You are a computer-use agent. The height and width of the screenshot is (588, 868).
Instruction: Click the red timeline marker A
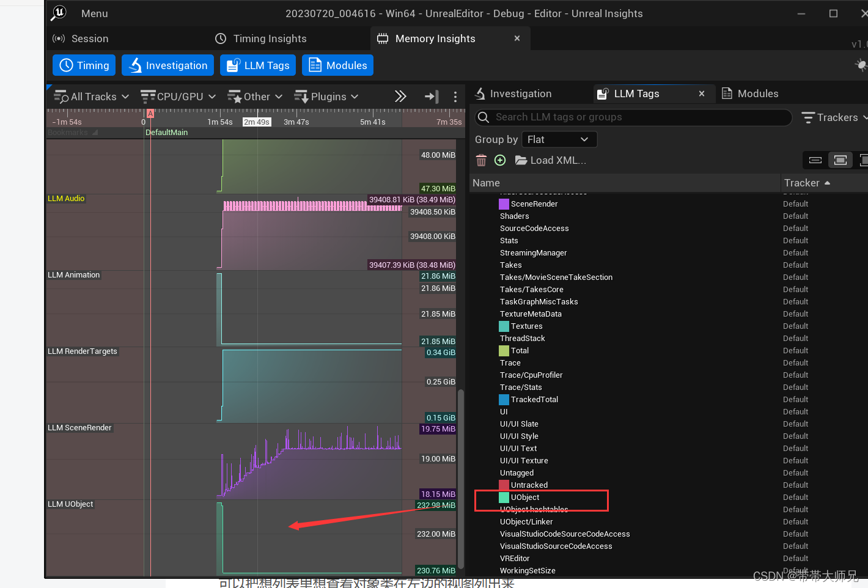pos(150,114)
